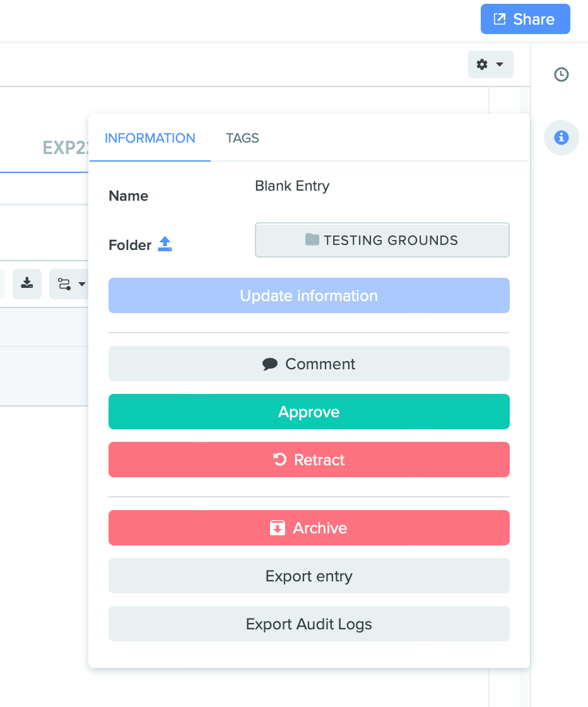Click the Share button

coord(525,19)
